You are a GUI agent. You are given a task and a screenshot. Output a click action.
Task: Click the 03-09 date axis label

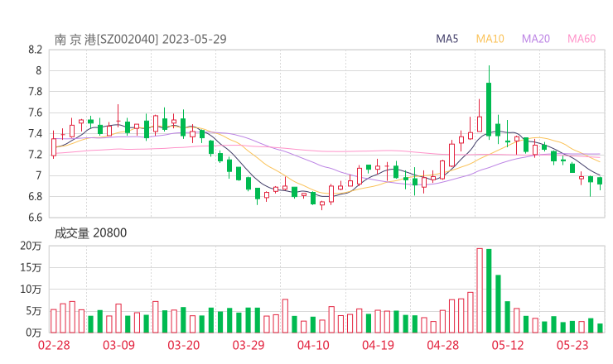click(118, 345)
